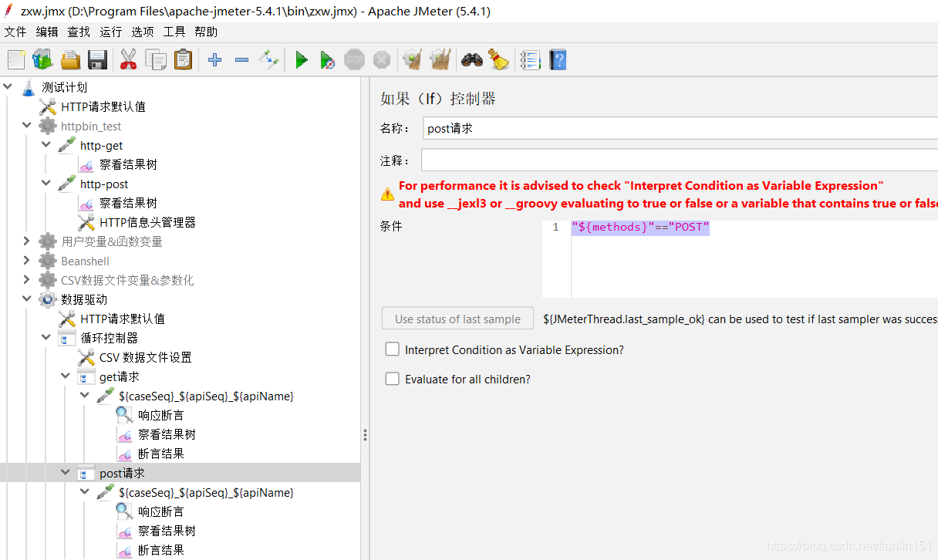Collapse all nodes with minus icon
The height and width of the screenshot is (560, 938).
[x=241, y=59]
